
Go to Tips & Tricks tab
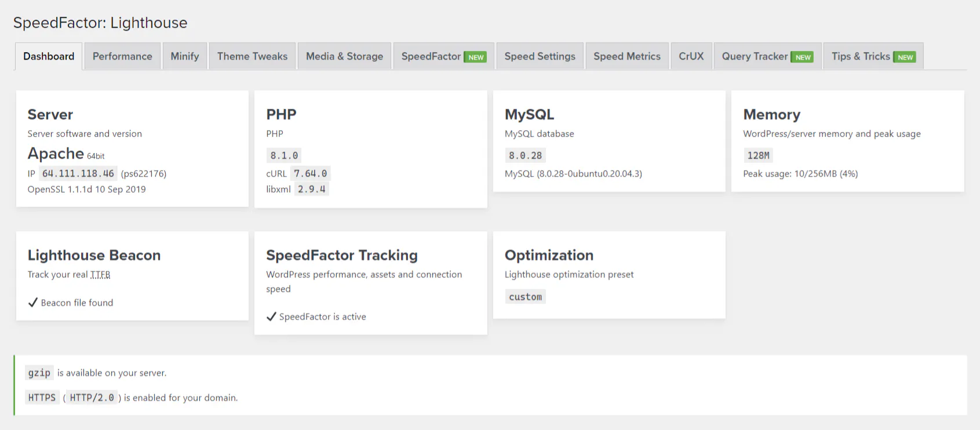click(x=873, y=56)
